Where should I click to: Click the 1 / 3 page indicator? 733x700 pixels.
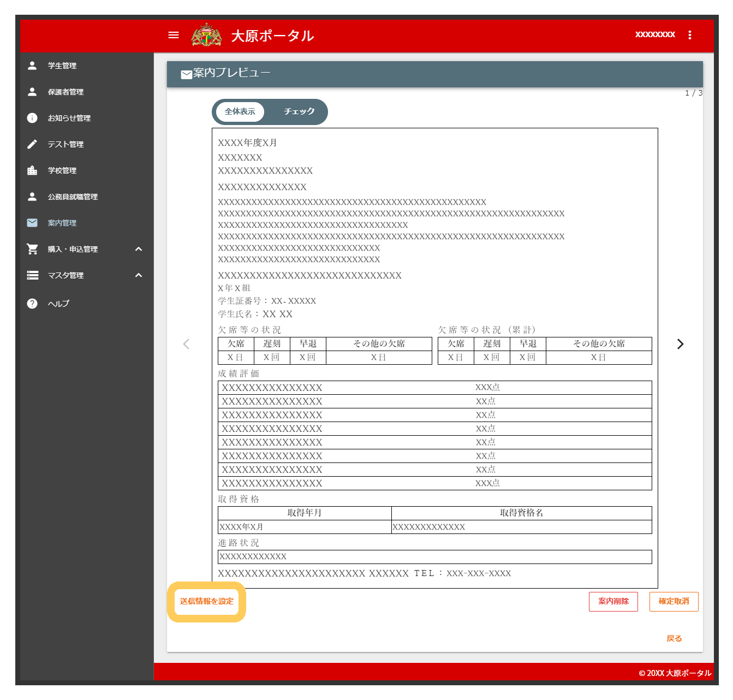click(694, 93)
